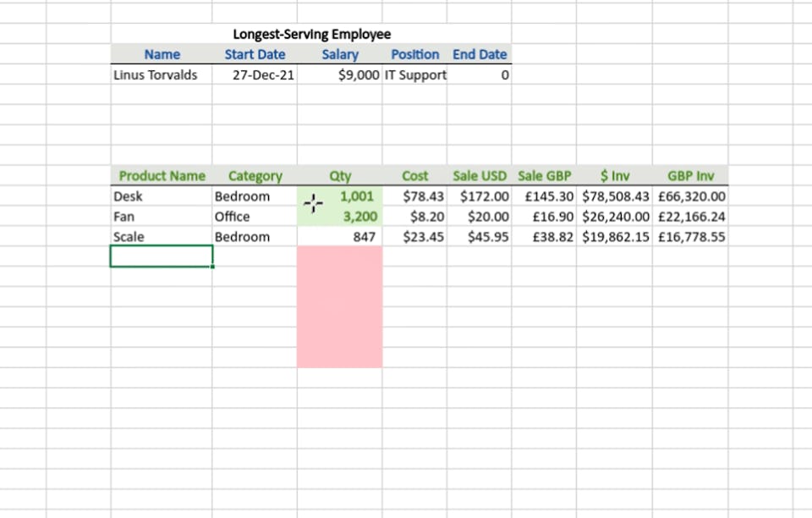812x518 pixels.
Task: Select the green 'Category' header cell
Action: (255, 176)
